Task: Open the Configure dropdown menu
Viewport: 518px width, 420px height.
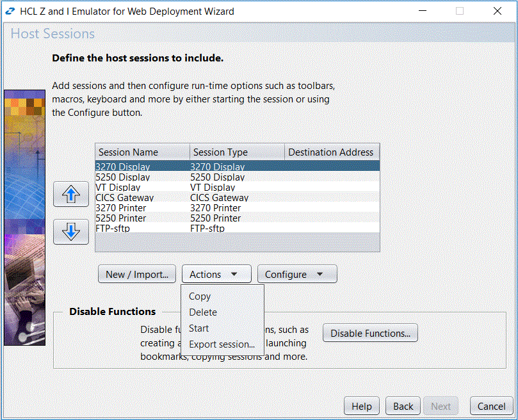Action: (296, 273)
